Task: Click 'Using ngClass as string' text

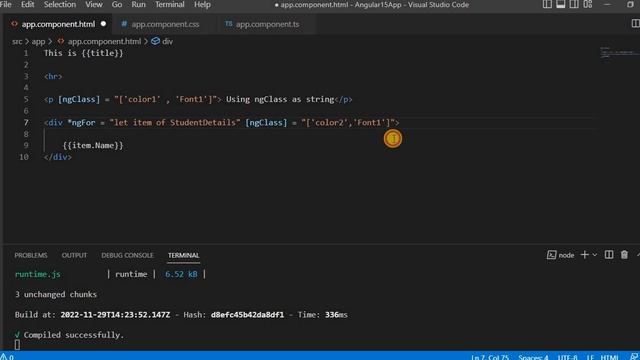Action: point(280,99)
